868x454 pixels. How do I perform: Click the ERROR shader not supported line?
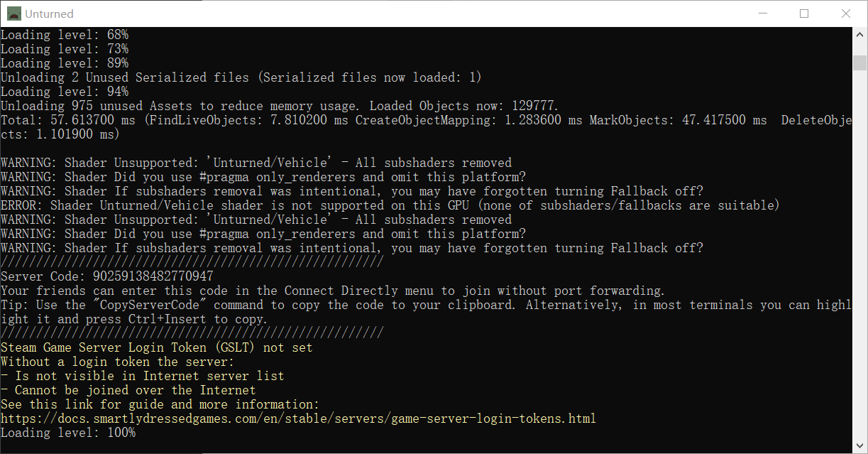click(390, 205)
